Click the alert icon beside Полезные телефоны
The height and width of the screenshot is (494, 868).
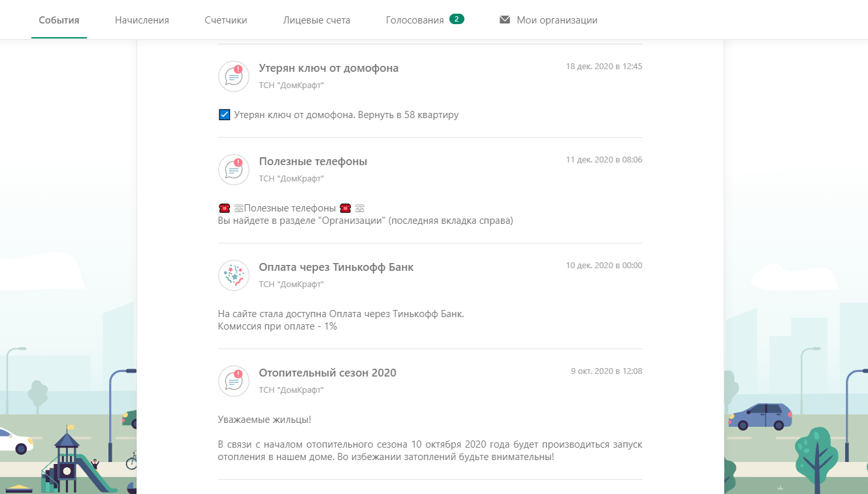click(234, 170)
